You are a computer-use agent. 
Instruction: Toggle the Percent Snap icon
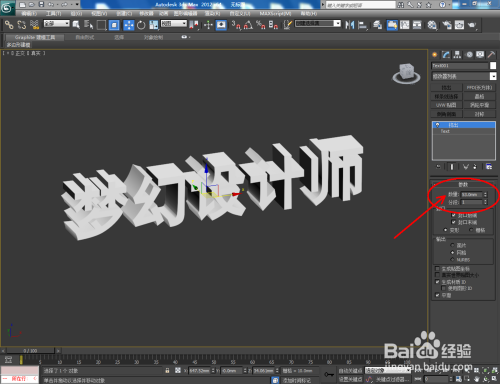[x=261, y=25]
